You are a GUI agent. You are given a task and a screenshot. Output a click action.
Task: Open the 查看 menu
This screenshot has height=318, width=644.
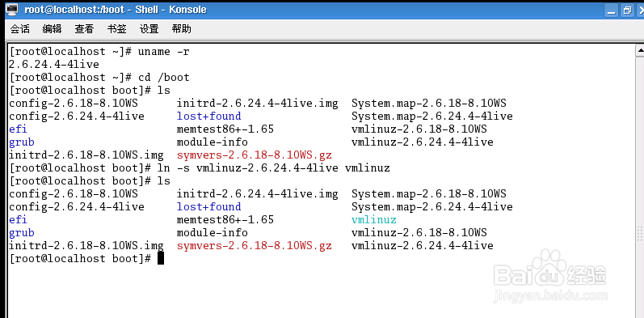pos(84,29)
